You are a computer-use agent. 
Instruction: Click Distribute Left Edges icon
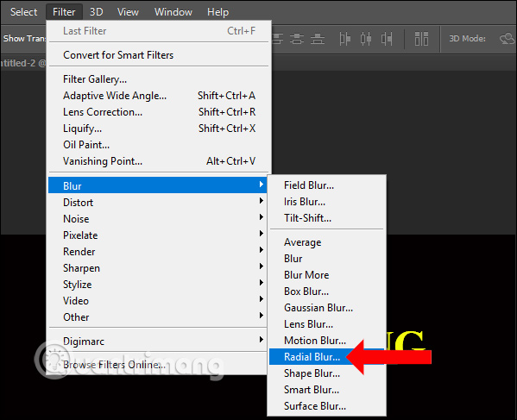point(345,39)
